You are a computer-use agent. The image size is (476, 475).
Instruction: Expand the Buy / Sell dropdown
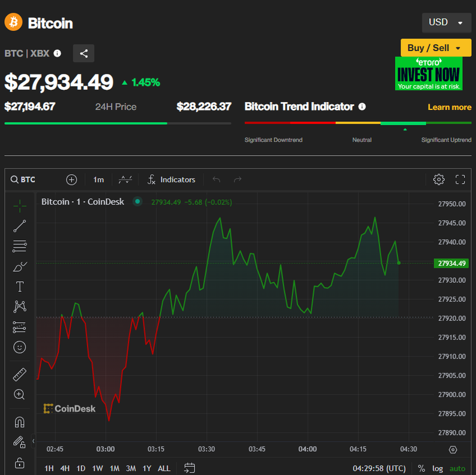click(x=431, y=48)
